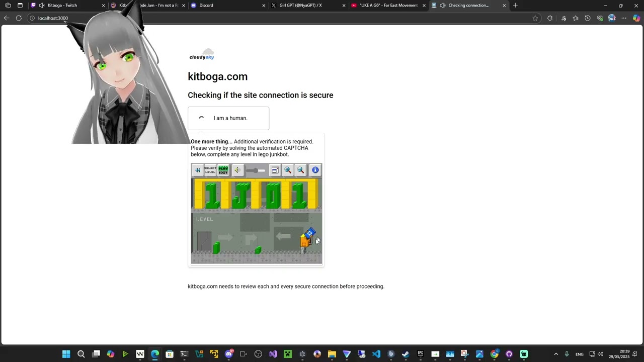
Task: Toggle the Play/Edit mode button
Action: click(223, 170)
